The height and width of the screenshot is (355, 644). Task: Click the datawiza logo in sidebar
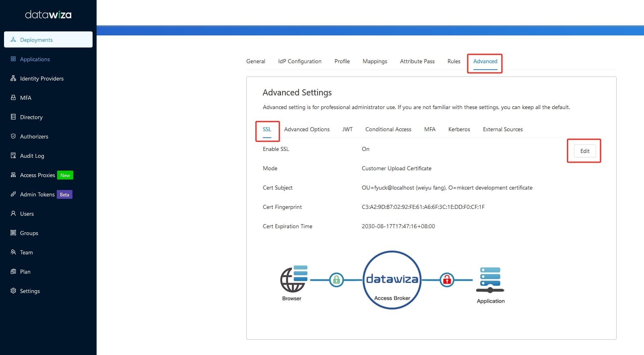click(x=48, y=15)
